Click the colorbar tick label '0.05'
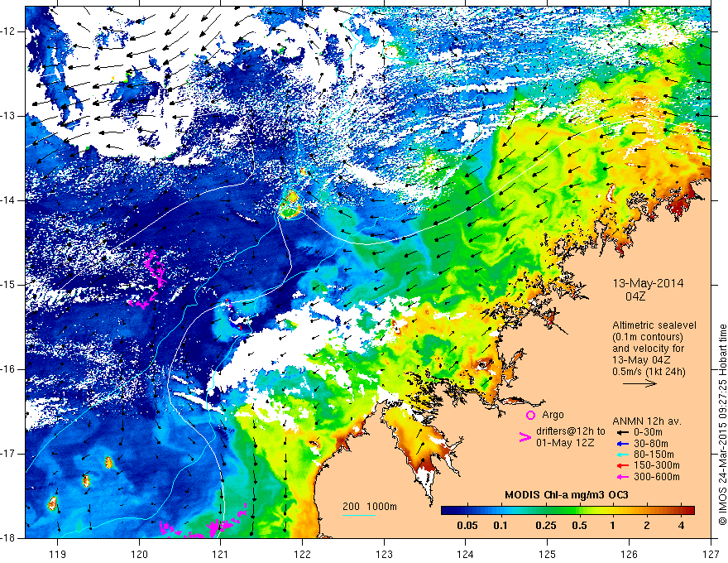 tap(467, 526)
